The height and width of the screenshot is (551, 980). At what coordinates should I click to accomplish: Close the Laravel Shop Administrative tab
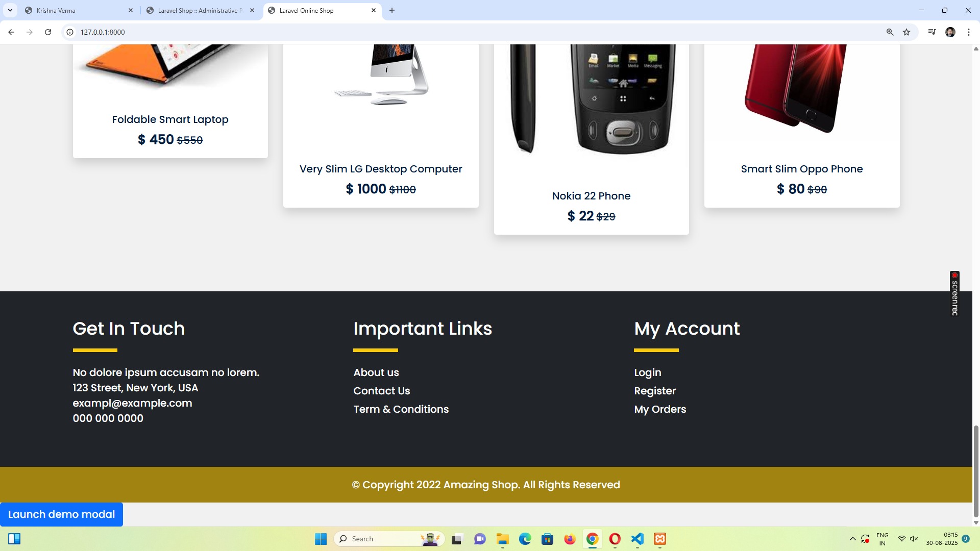point(252,10)
